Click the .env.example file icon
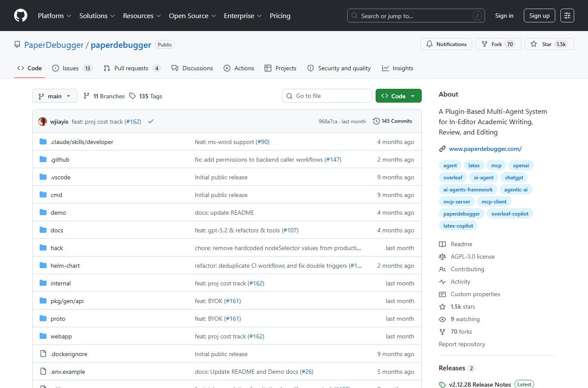The height and width of the screenshot is (388, 588). click(x=43, y=371)
